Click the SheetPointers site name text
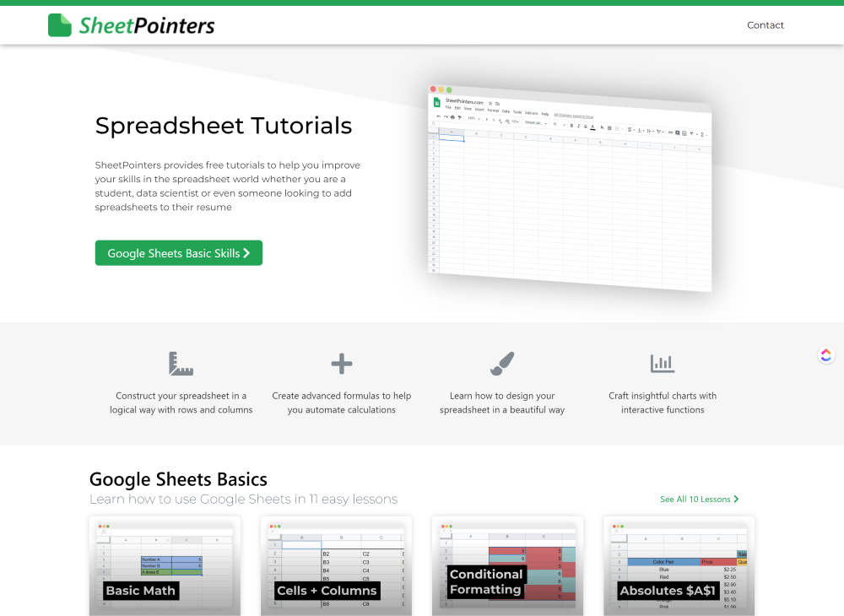This screenshot has height=616, width=844. pos(147,26)
